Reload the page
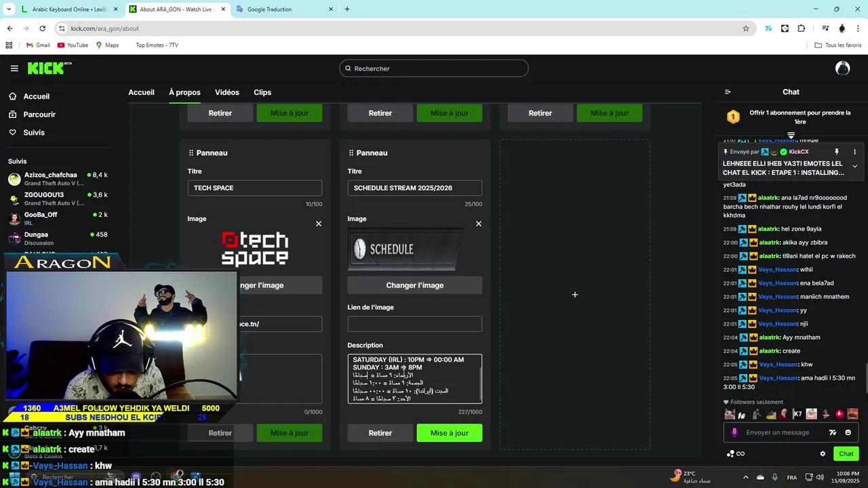This screenshot has width=868, height=488. tap(43, 28)
